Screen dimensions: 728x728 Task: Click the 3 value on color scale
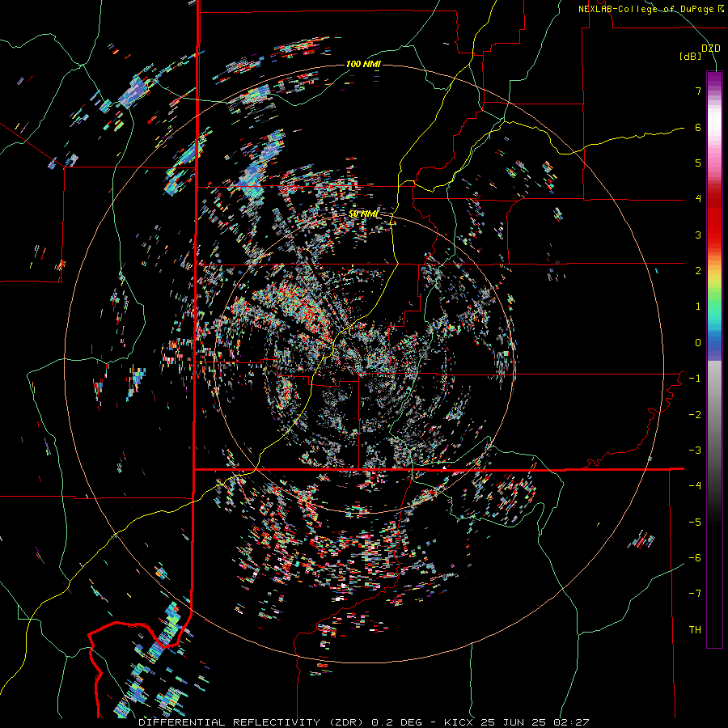698,235
